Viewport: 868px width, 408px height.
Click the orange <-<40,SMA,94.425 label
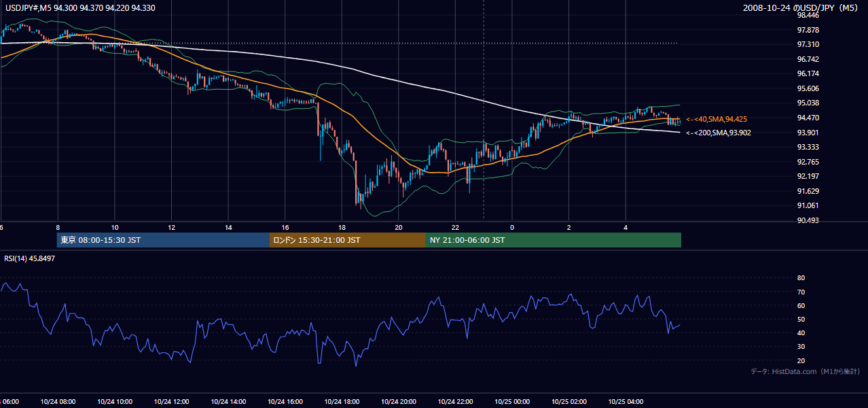pyautogui.click(x=717, y=119)
